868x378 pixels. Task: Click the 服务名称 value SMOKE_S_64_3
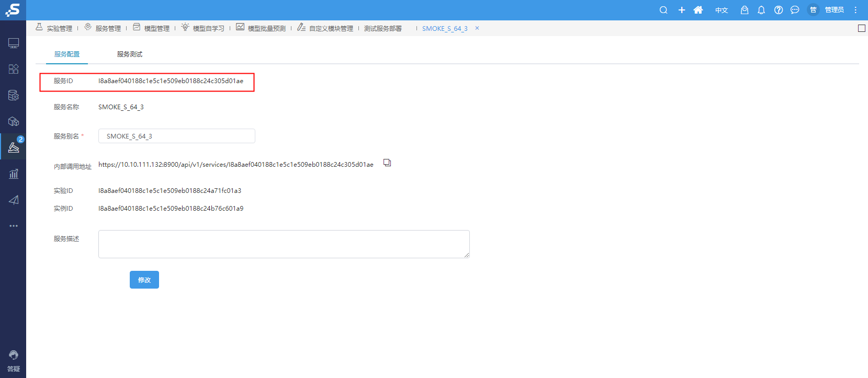(x=121, y=107)
